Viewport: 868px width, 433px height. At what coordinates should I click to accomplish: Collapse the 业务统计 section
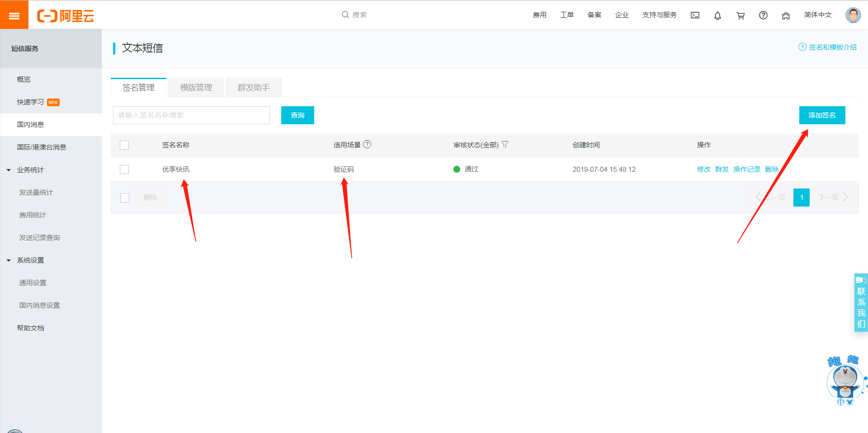9,170
